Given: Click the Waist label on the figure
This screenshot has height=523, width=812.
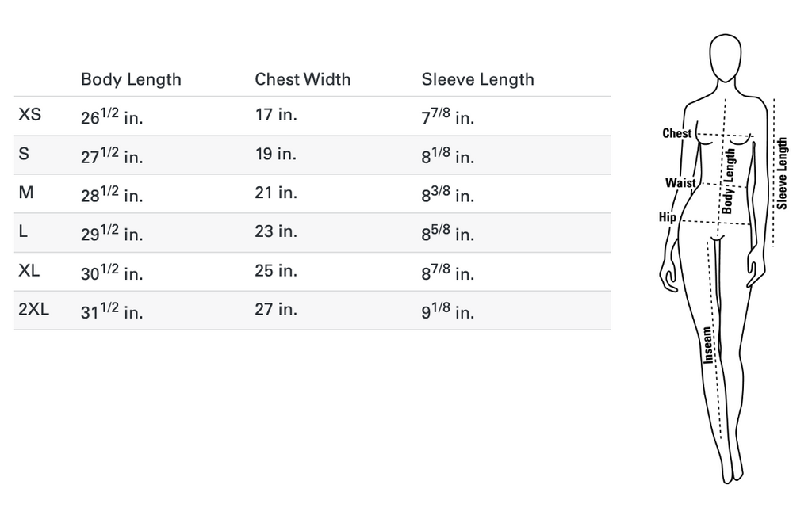Looking at the screenshot, I should [680, 183].
